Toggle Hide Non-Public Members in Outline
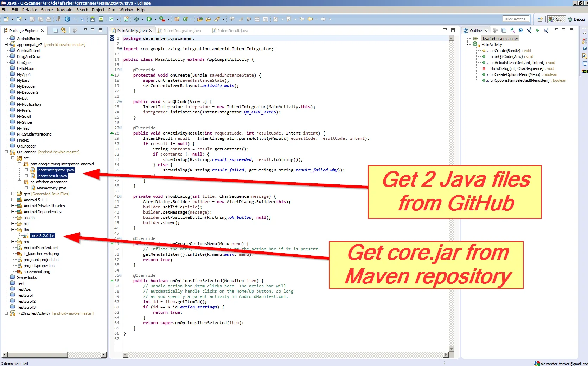This screenshot has width=588, height=366. (537, 31)
